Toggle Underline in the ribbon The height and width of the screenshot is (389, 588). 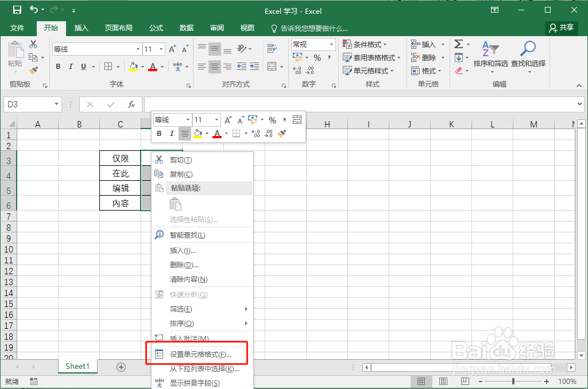pos(83,67)
